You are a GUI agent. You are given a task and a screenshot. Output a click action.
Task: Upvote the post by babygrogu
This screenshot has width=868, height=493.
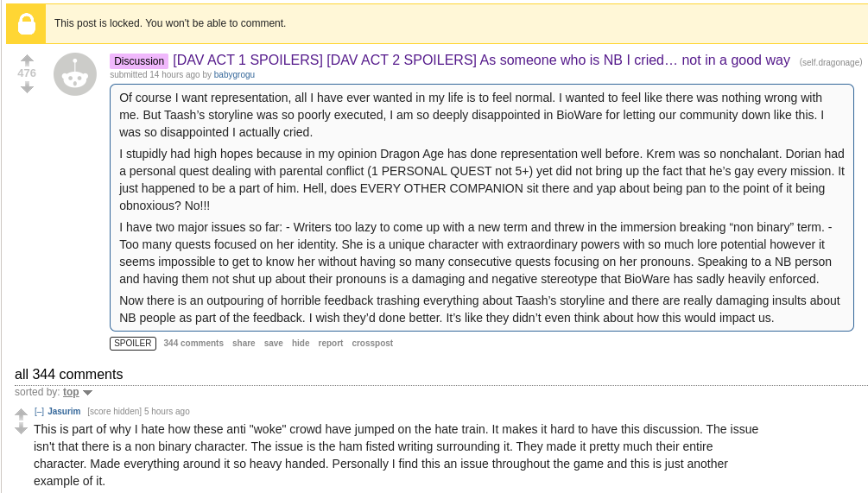27,60
